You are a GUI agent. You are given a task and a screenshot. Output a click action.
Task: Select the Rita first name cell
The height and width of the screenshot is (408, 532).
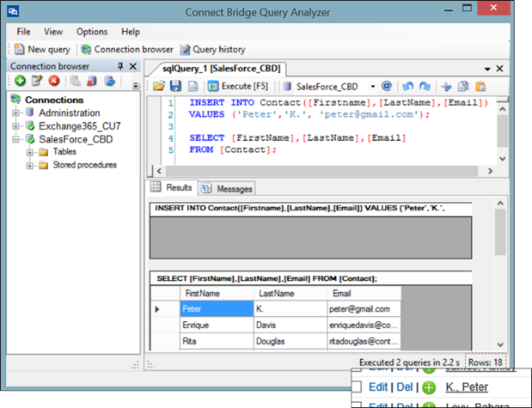217,341
